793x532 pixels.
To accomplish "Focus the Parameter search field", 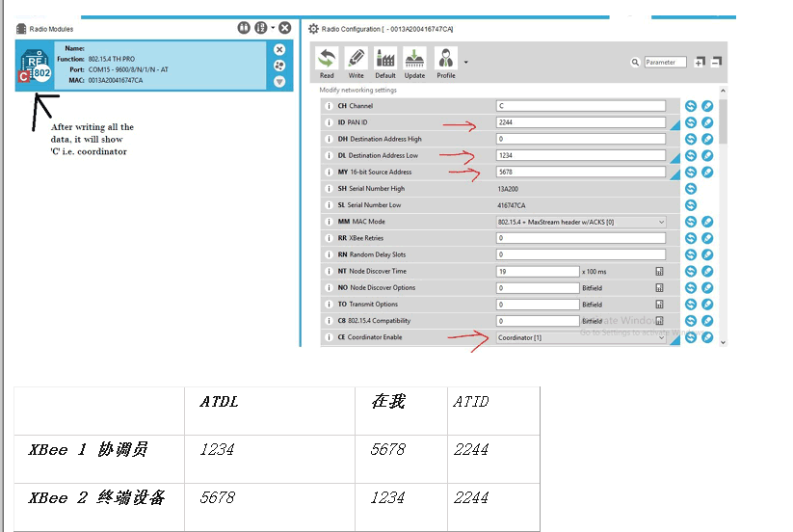I will click(x=665, y=63).
